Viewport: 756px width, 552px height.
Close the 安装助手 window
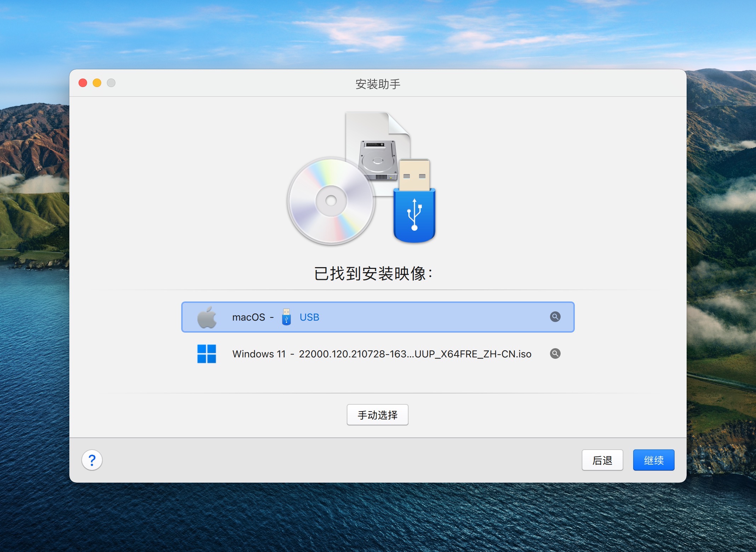(x=83, y=83)
